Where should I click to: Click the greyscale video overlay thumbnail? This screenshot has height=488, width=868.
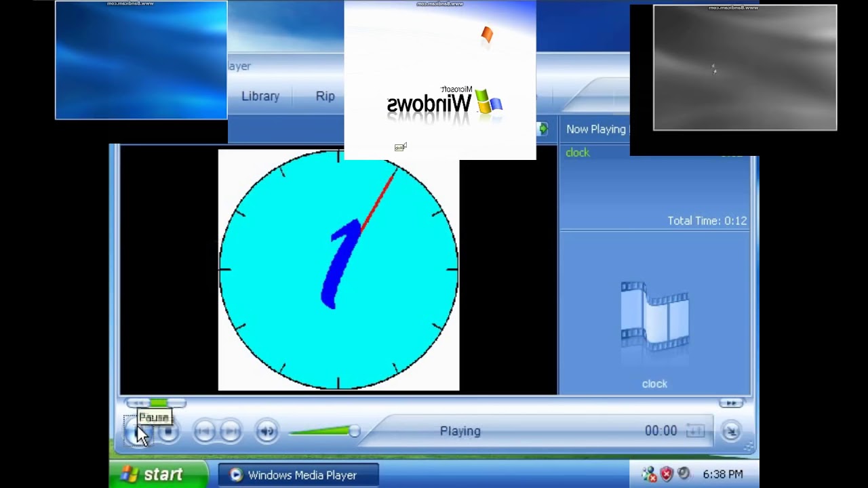click(x=745, y=68)
